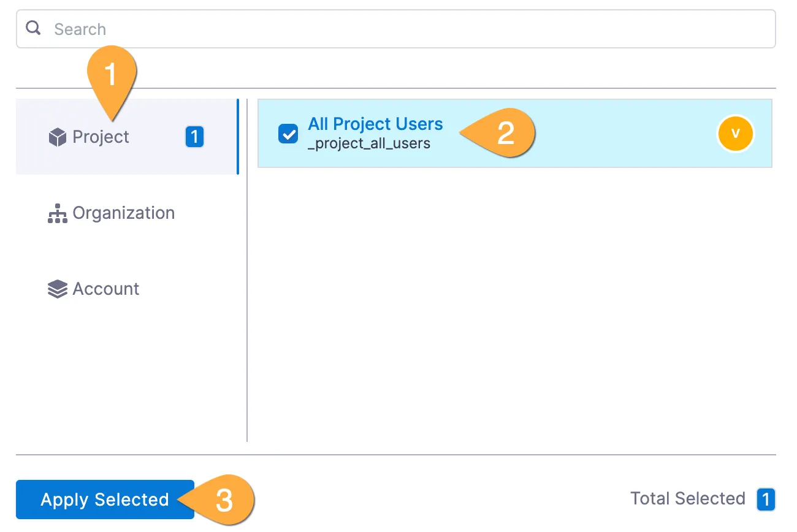Click the Project tab count badge
Image resolution: width=797 pixels, height=532 pixels.
coord(194,137)
